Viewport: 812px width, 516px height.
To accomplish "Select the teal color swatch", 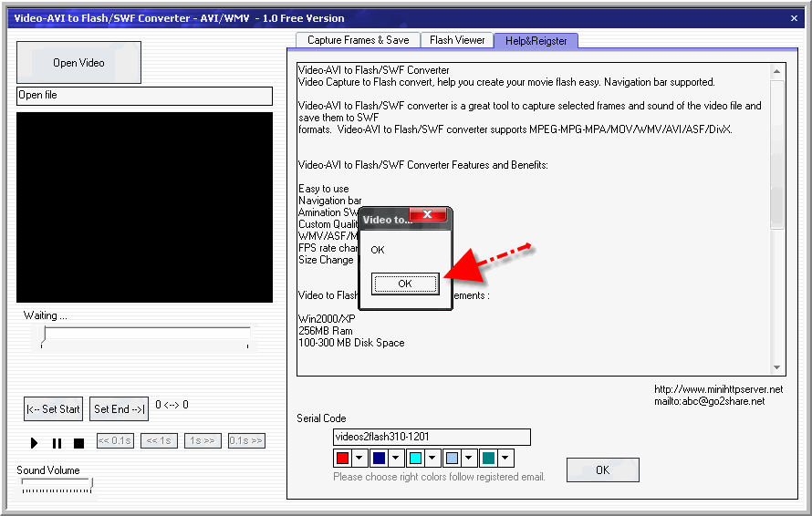I will pos(489,458).
